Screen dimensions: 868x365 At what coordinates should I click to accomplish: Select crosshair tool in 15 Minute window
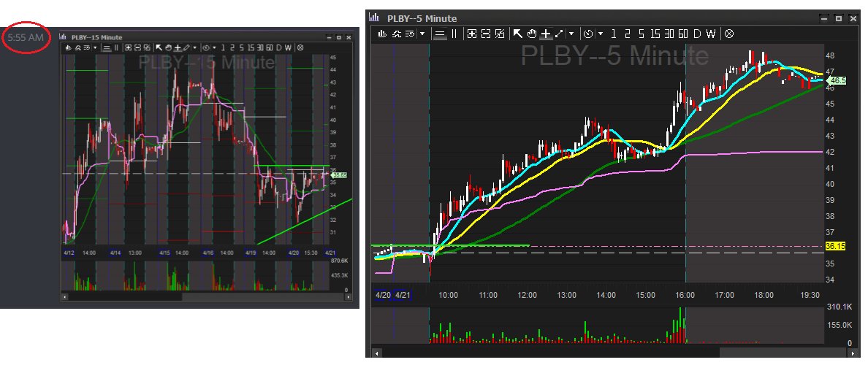[x=178, y=47]
